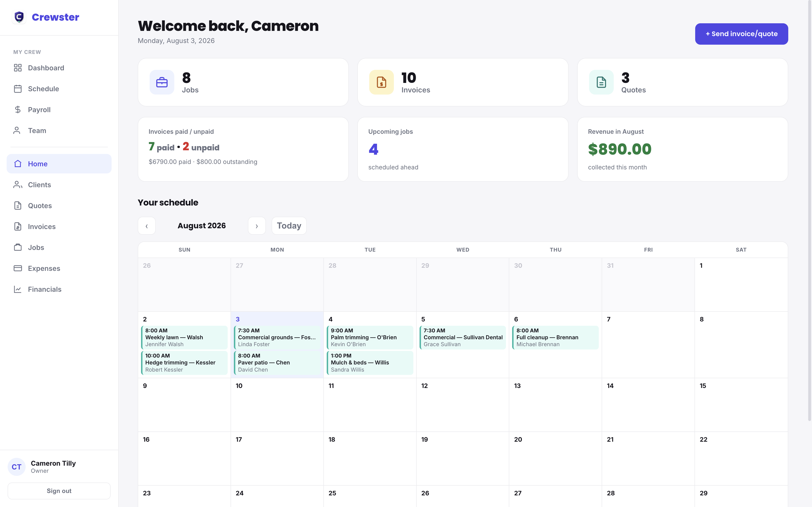Select August 7 calendar cell
This screenshot has height=507, width=812.
648,345
